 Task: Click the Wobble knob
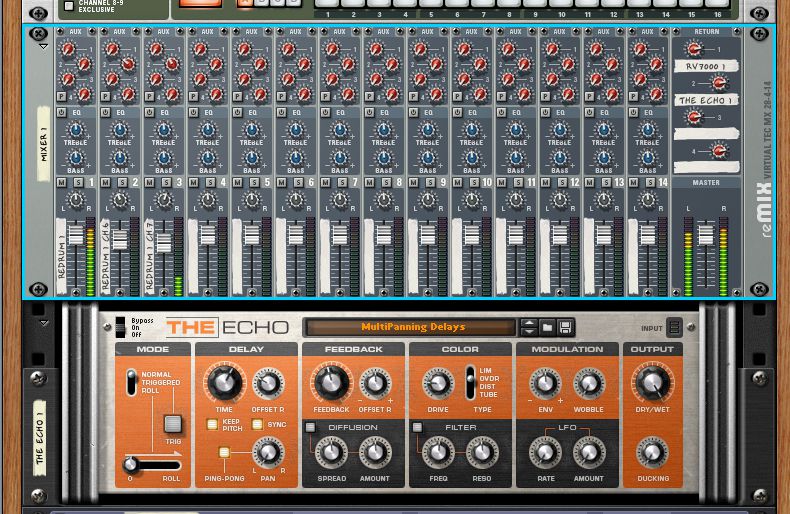click(588, 383)
